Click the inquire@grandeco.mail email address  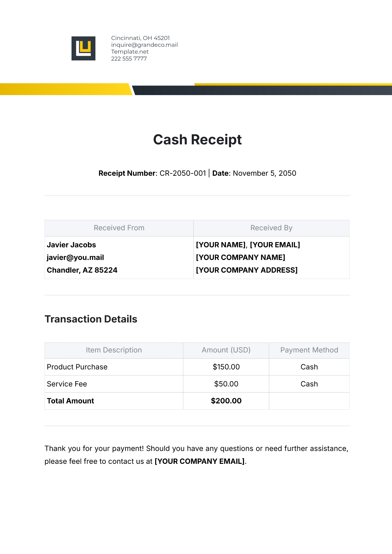[144, 45]
